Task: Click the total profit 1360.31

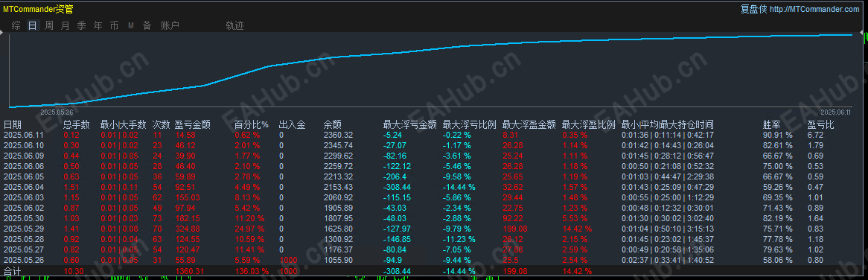Action: tap(190, 271)
